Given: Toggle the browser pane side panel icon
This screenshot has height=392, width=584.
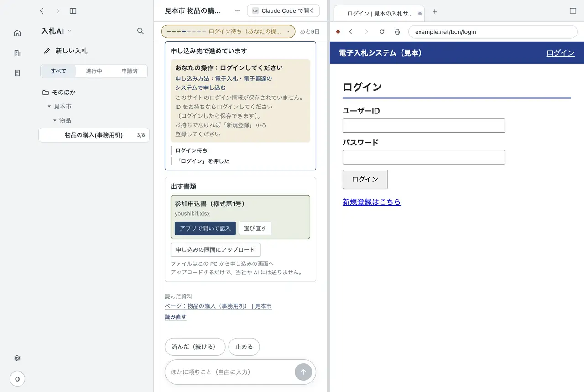Looking at the screenshot, I should pyautogui.click(x=573, y=11).
